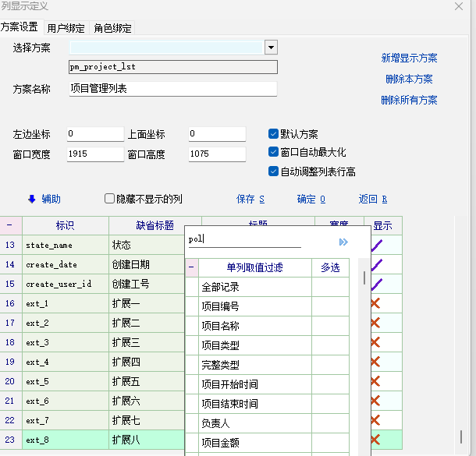The width and height of the screenshot is (476, 456).
Task: Open the 选择方案 dropdown arrow
Action: pyautogui.click(x=271, y=48)
